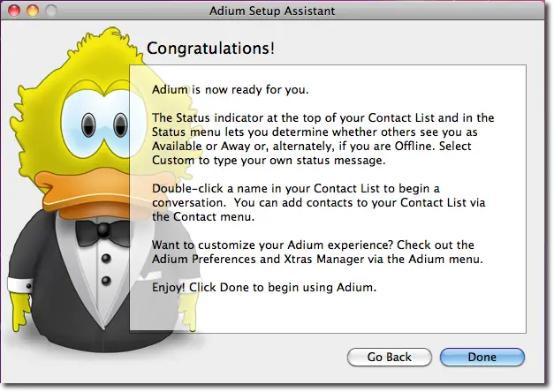Click the paragraph about double-clicking a contact name
Image resolution: width=554 pixels, height=392 pixels.
pos(319,203)
